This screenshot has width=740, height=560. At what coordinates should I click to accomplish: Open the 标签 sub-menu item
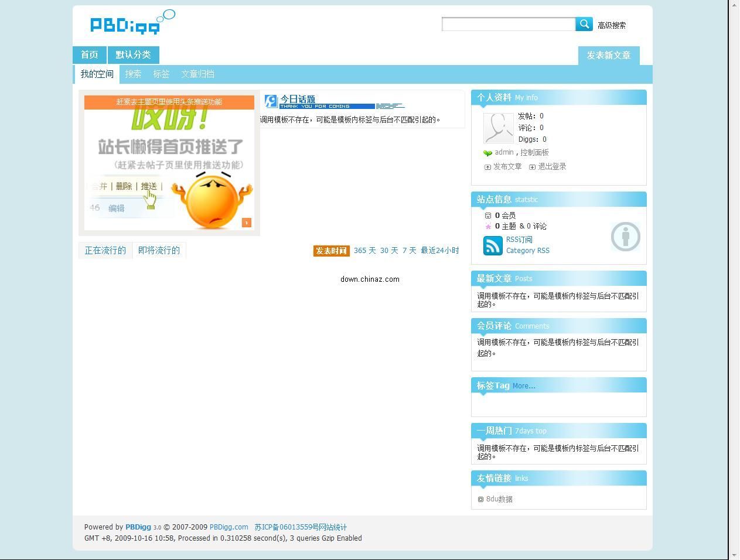[x=161, y=74]
